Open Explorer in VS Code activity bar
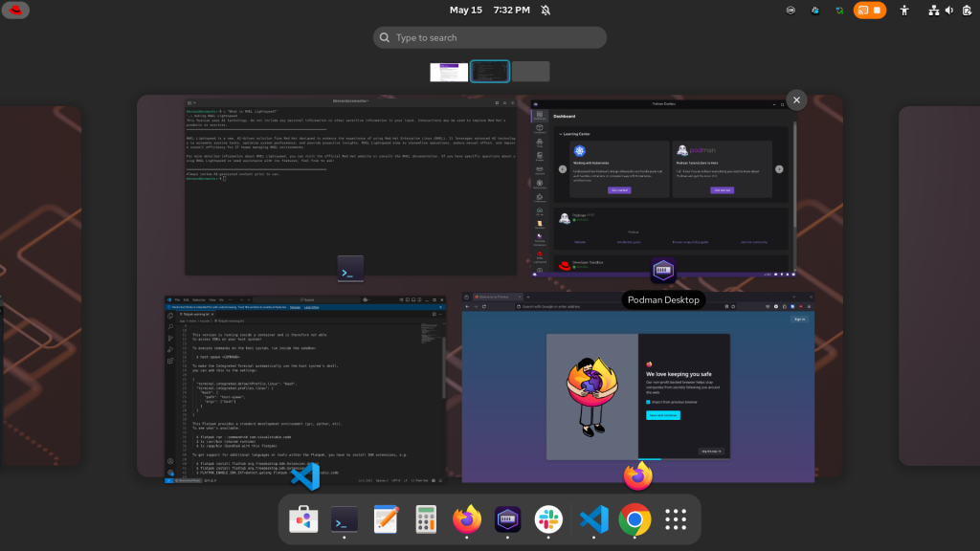The width and height of the screenshot is (980, 551). pos(170,316)
